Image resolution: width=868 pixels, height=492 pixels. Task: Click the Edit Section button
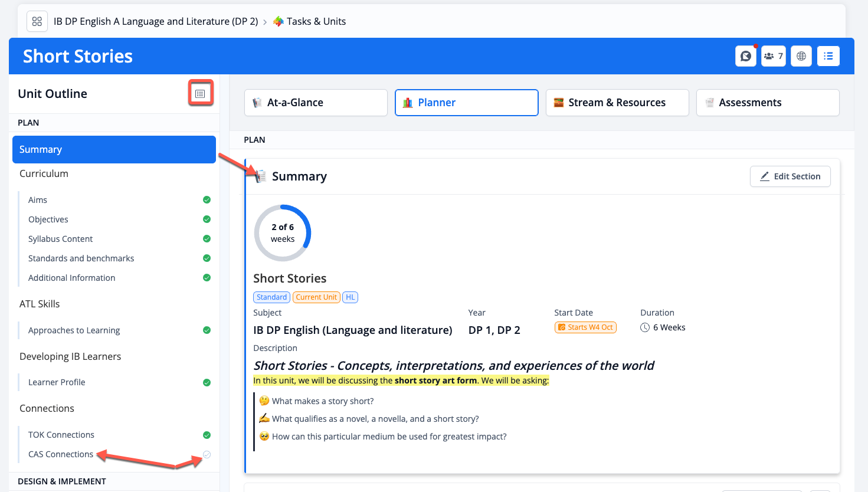(790, 176)
